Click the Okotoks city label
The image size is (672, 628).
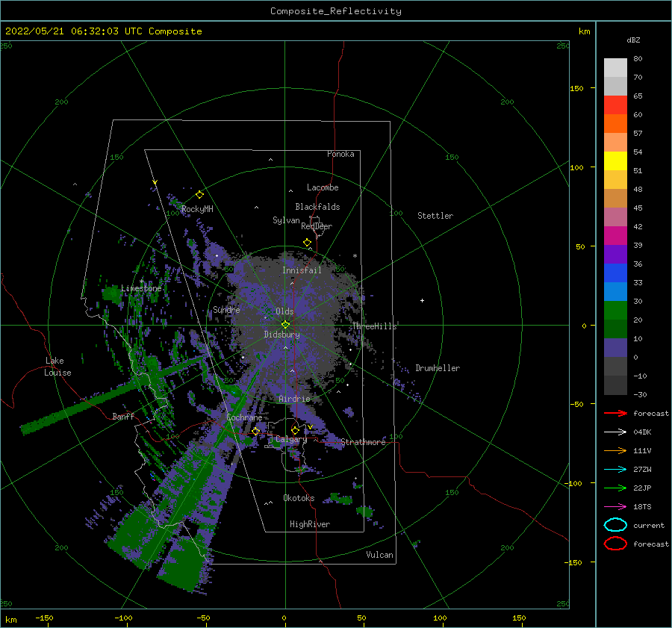pos(299,497)
